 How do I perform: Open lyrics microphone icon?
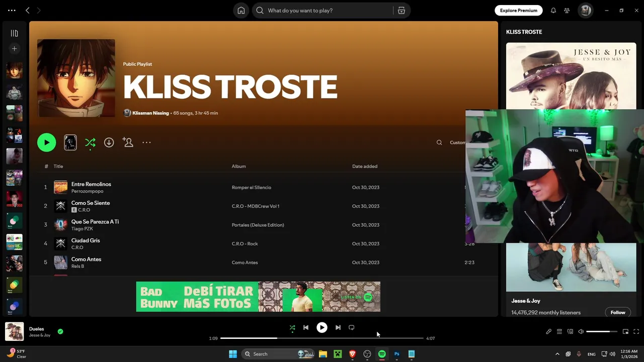(x=549, y=332)
